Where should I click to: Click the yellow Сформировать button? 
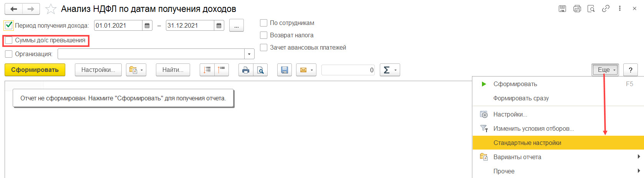coord(35,70)
